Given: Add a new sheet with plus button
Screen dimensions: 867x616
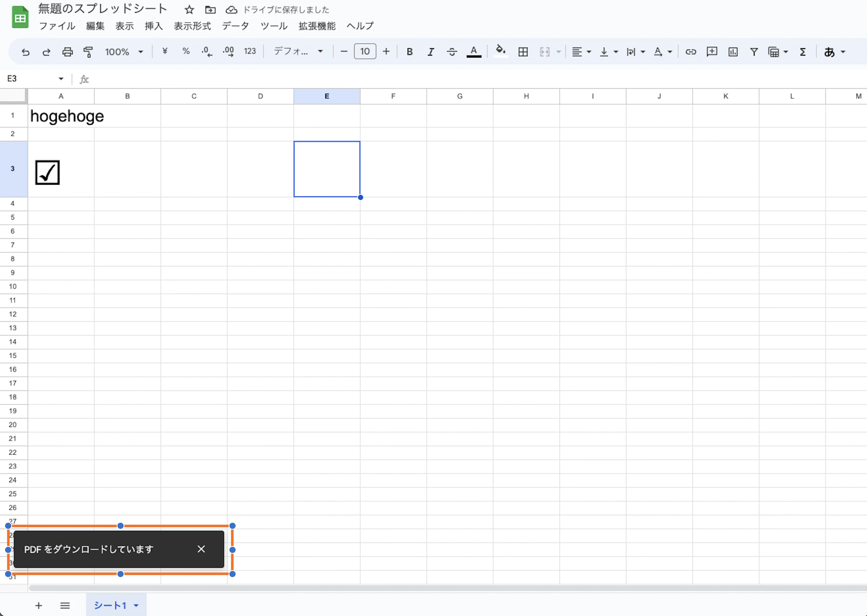Looking at the screenshot, I should (x=38, y=605).
